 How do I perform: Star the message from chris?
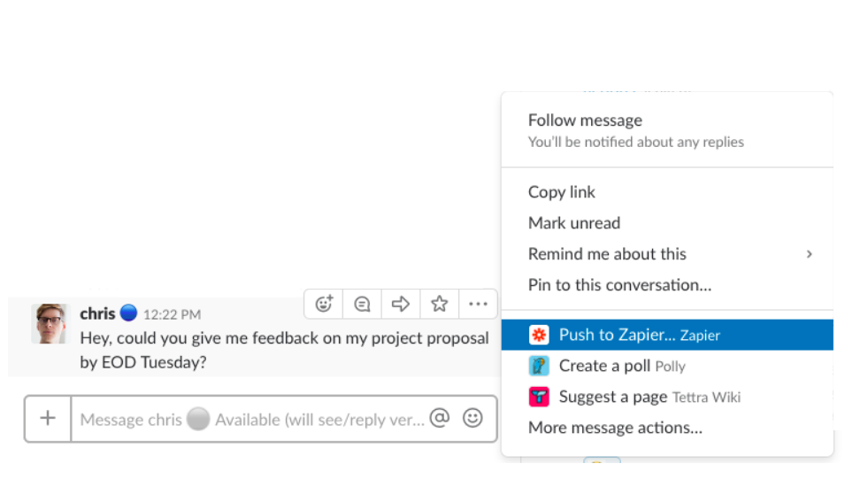(x=439, y=304)
